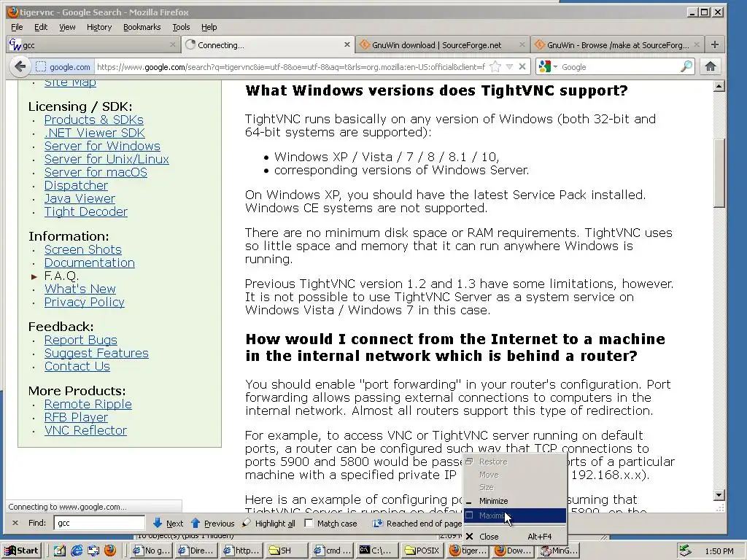
Task: Open the Report Bugs link
Action: [80, 340]
